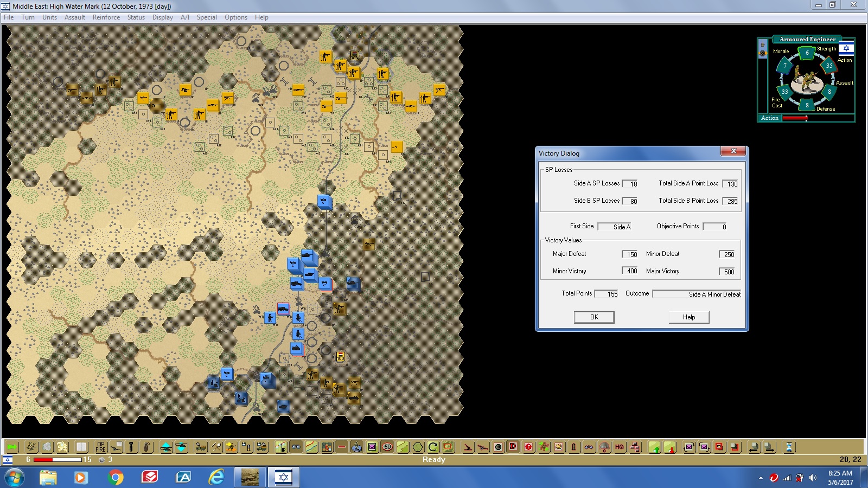
Task: Click the Help button in Victory Dialog
Action: (689, 317)
